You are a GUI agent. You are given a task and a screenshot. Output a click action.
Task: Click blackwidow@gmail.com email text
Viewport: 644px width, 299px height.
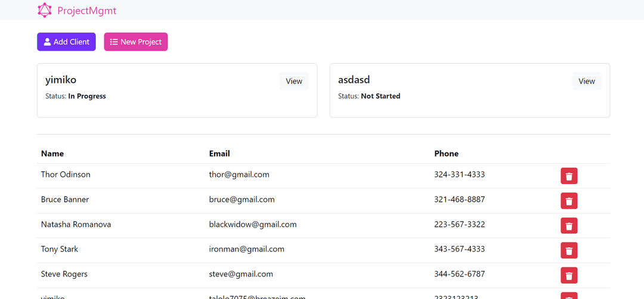tap(253, 225)
